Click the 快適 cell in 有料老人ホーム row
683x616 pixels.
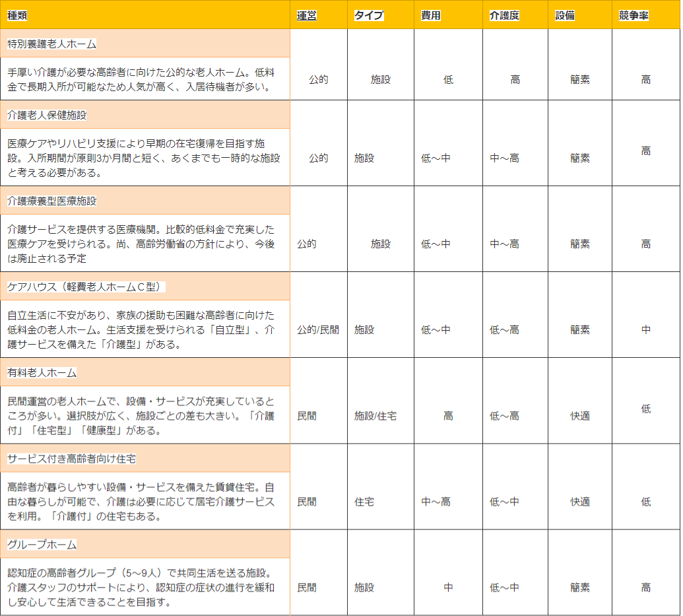580,416
